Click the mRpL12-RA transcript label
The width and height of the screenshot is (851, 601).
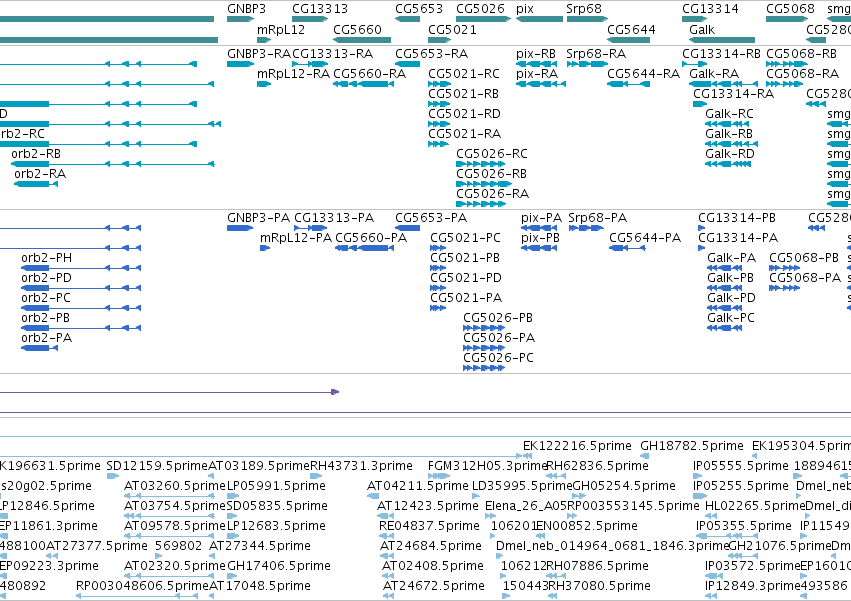coord(293,74)
